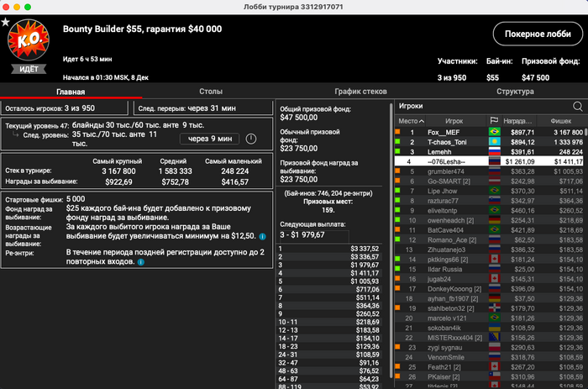Click the favorite star icon
Image resolution: width=588 pixels, height=389 pixels.
[x=5, y=22]
